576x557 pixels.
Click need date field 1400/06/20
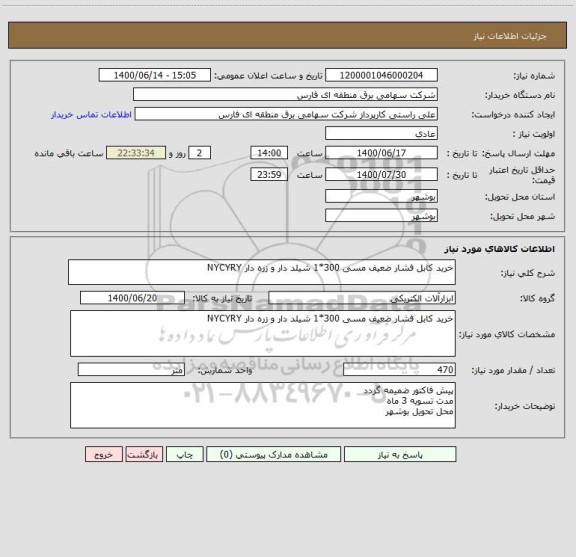[132, 298]
